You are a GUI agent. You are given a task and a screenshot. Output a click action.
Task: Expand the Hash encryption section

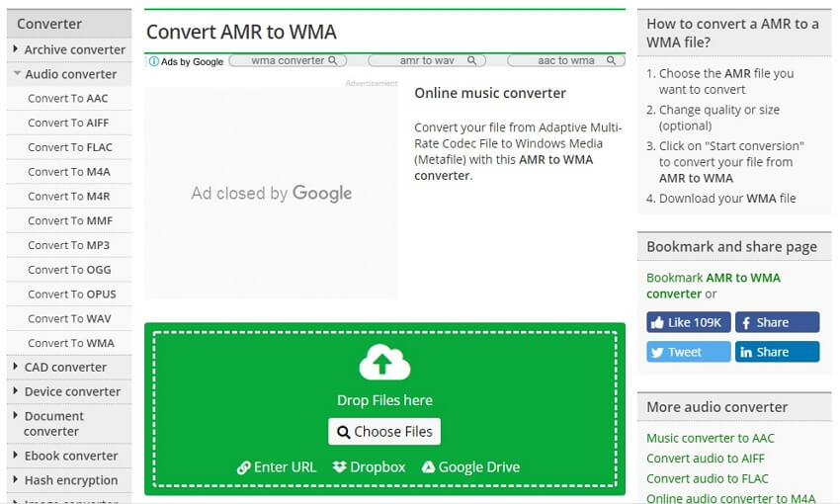click(x=68, y=480)
